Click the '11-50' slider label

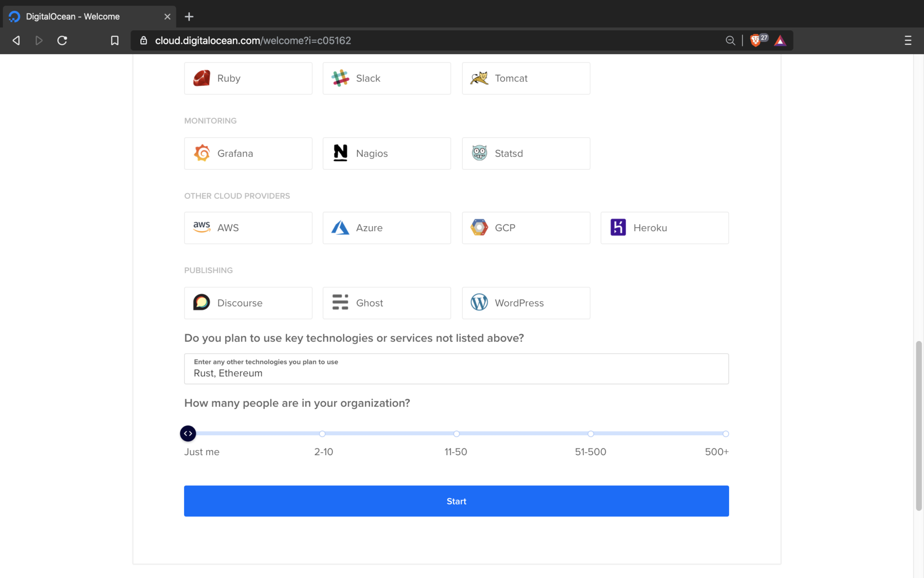(x=456, y=452)
